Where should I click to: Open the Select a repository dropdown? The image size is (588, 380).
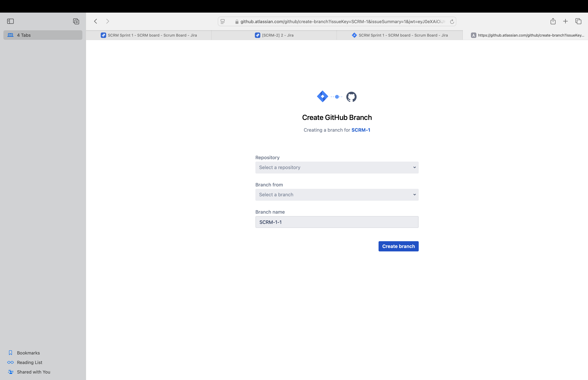[337, 167]
